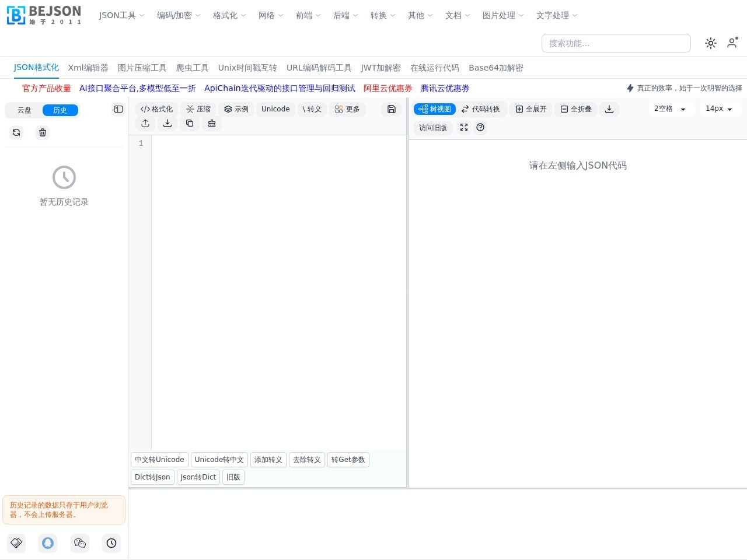Click the 中文转Unicode button
Viewport: 747px width, 560px height.
pos(159,460)
